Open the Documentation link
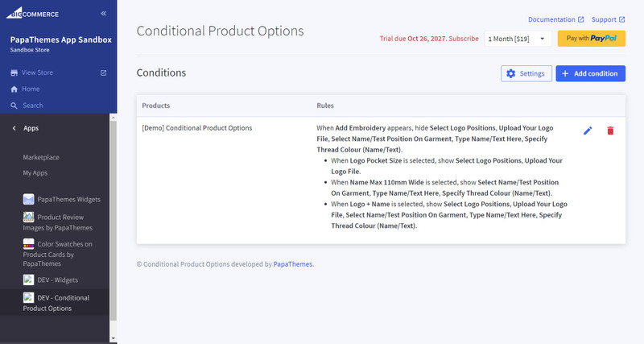The image size is (644, 344). 555,19
